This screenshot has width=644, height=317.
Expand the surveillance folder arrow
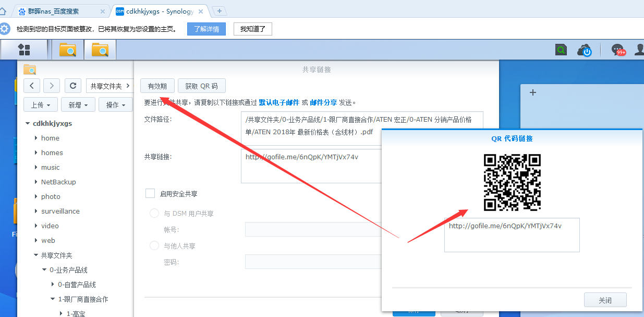tap(36, 211)
